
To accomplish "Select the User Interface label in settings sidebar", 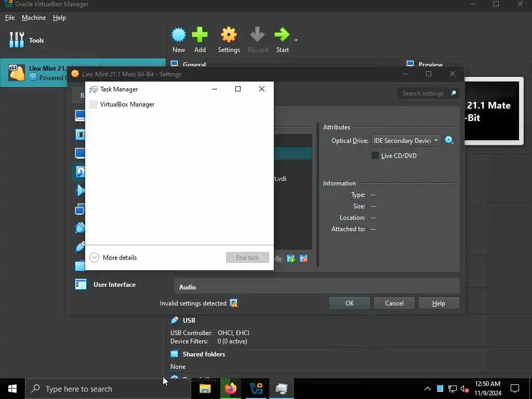I will pos(114,284).
